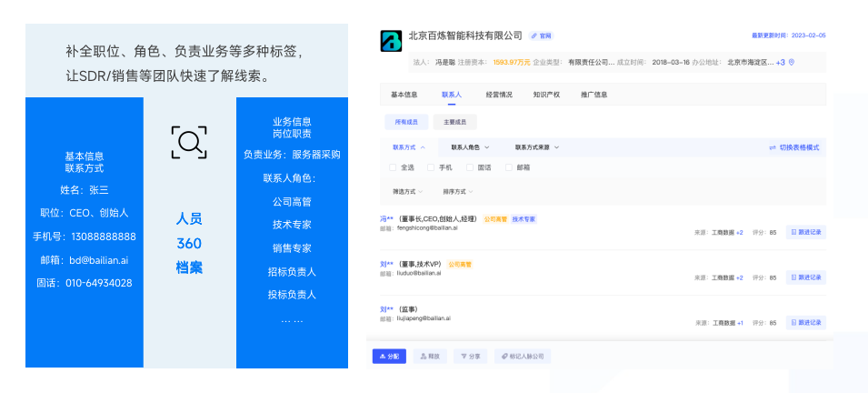Click the company logo icon

391,41
